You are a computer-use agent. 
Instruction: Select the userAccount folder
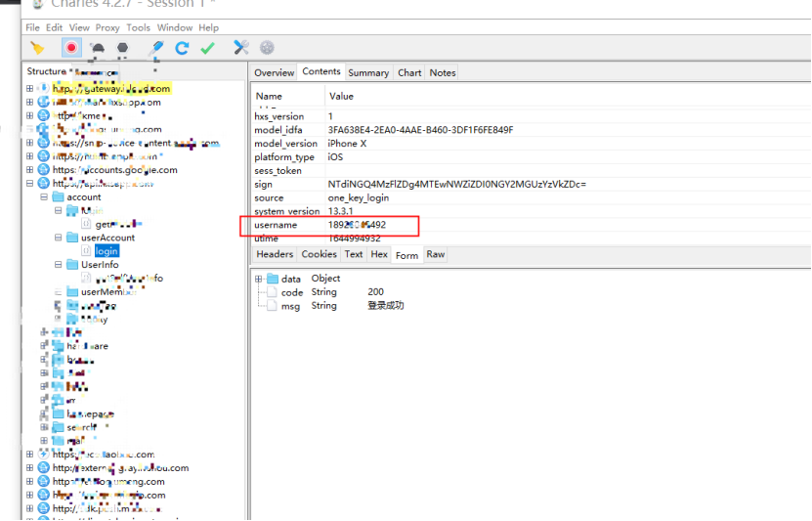pyautogui.click(x=107, y=238)
